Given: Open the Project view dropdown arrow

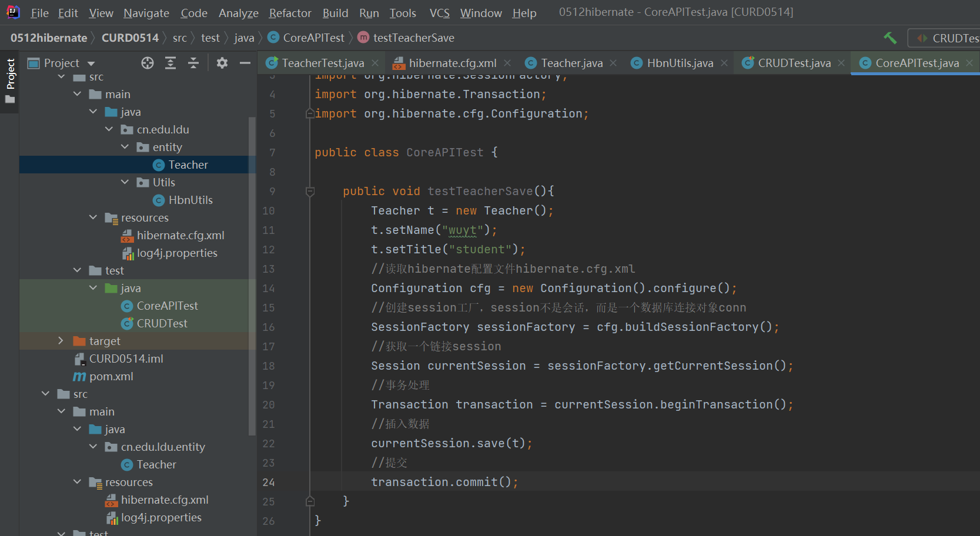Looking at the screenshot, I should coord(91,63).
